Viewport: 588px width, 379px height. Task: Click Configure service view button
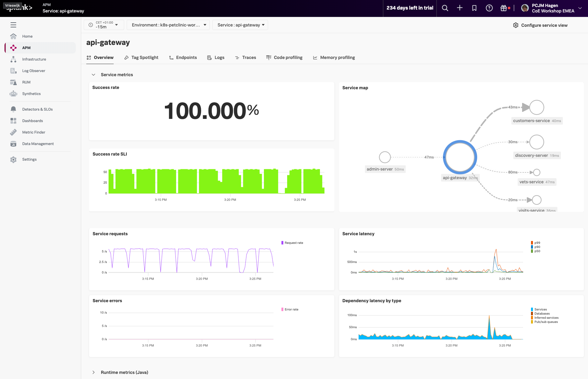click(540, 25)
